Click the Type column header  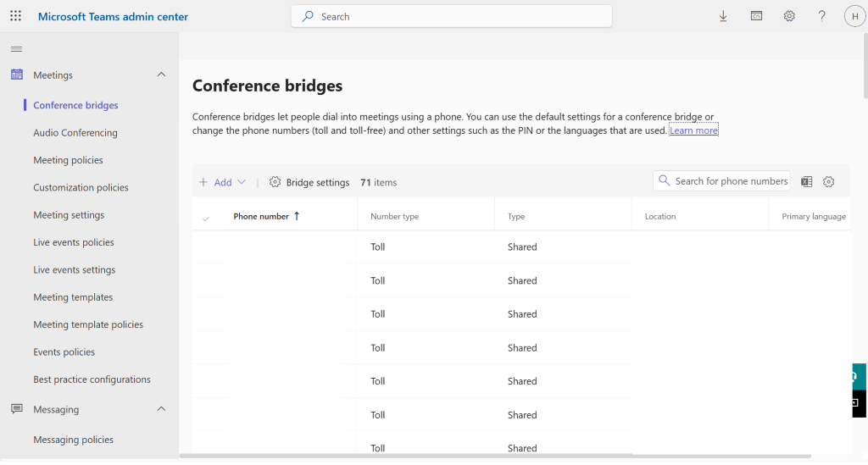[x=516, y=216]
